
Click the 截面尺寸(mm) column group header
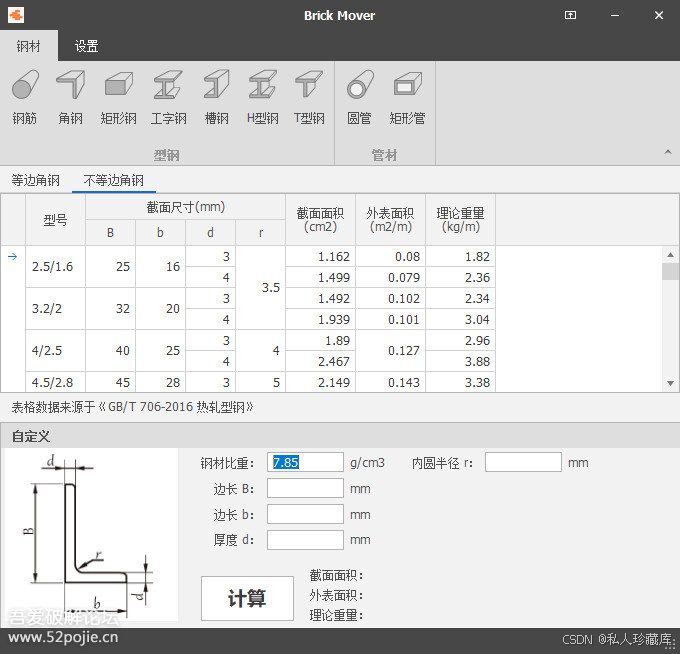tap(186, 207)
